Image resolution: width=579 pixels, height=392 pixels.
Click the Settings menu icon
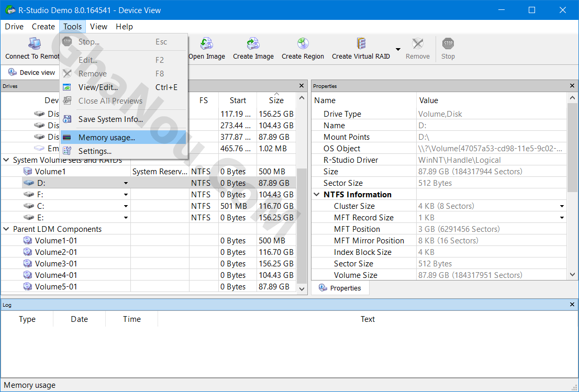(67, 151)
